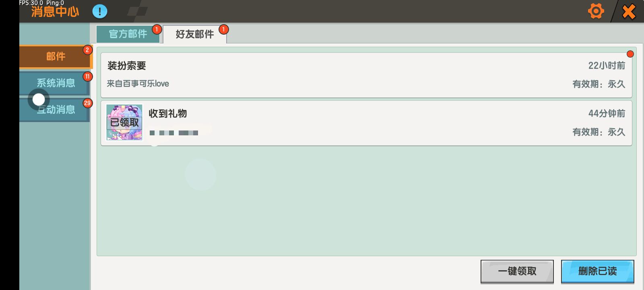The height and width of the screenshot is (290, 644).
Task: Open the 收到礼物 mail entry
Action: (x=366, y=123)
